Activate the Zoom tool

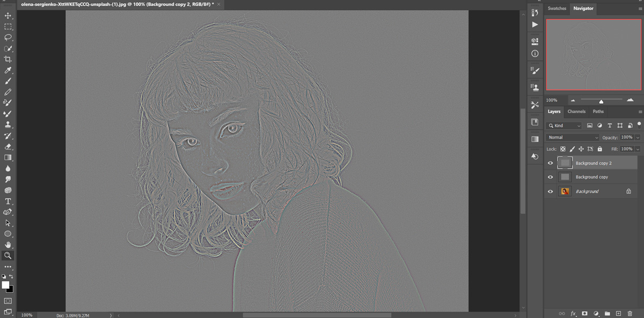click(8, 256)
